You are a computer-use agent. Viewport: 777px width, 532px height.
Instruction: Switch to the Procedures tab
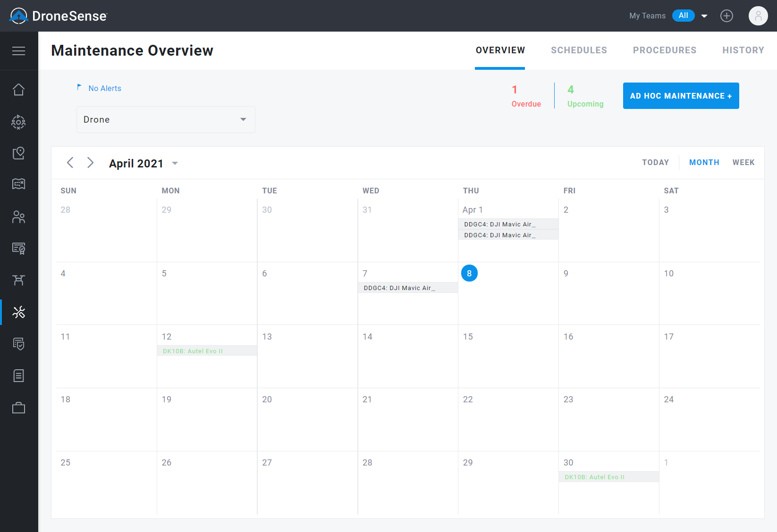(665, 50)
